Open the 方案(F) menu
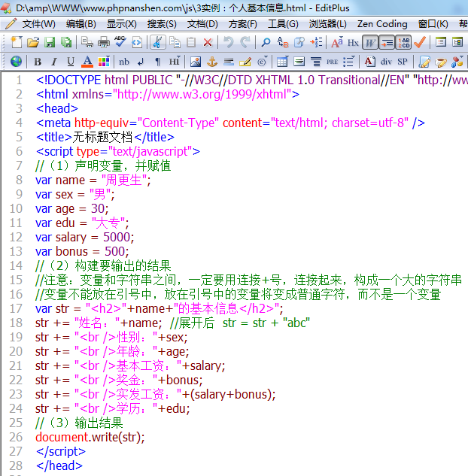468x476 pixels. [x=242, y=23]
